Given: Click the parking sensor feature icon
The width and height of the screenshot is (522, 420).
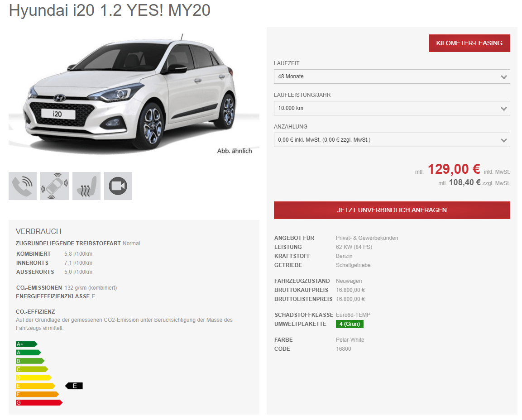Looking at the screenshot, I should coord(55,186).
